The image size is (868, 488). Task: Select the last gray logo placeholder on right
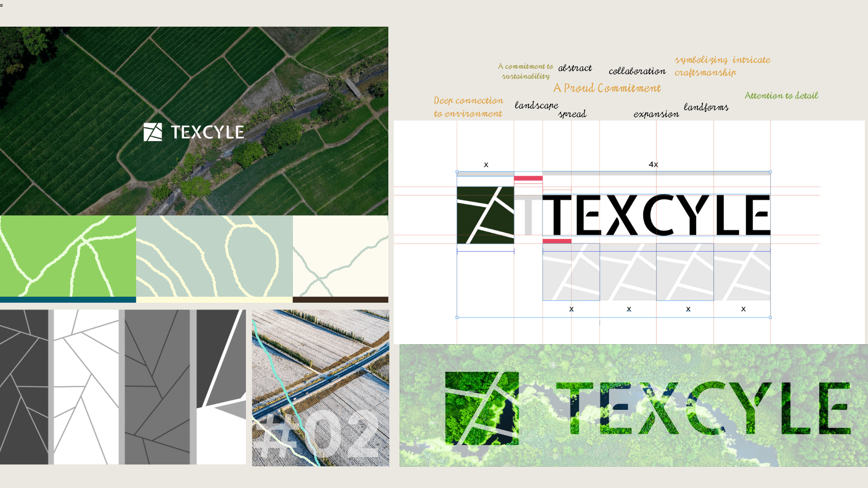click(x=742, y=272)
